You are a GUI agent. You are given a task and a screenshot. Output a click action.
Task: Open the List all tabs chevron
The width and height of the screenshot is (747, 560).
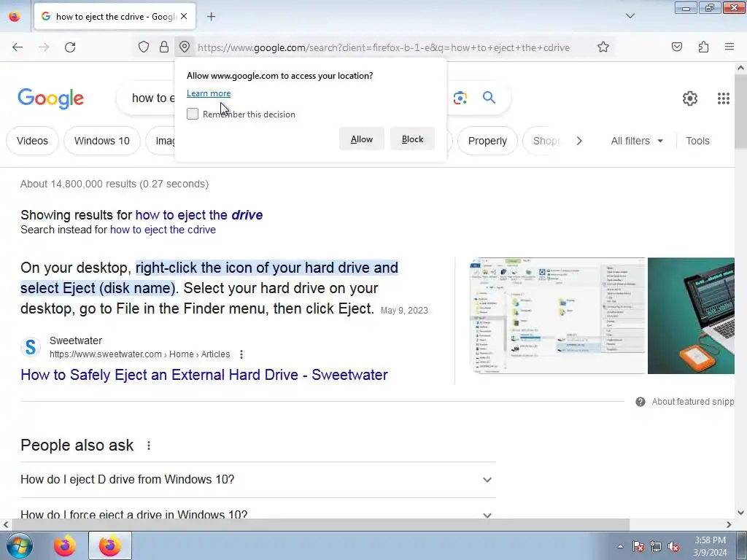coord(630,16)
